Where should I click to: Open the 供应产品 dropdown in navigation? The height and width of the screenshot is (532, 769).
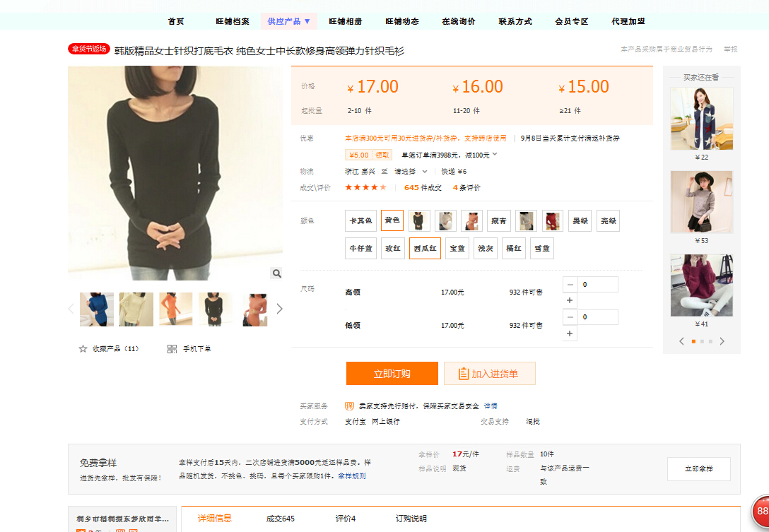pyautogui.click(x=288, y=21)
